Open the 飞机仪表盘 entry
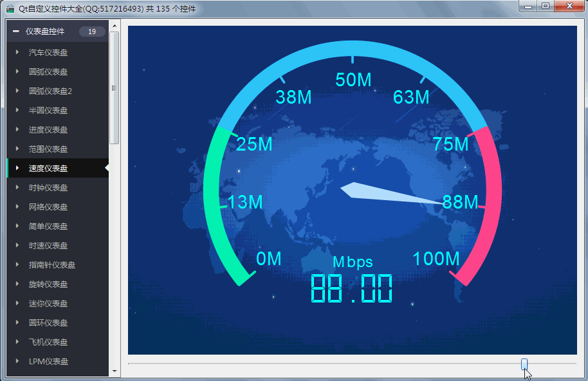 pos(48,342)
